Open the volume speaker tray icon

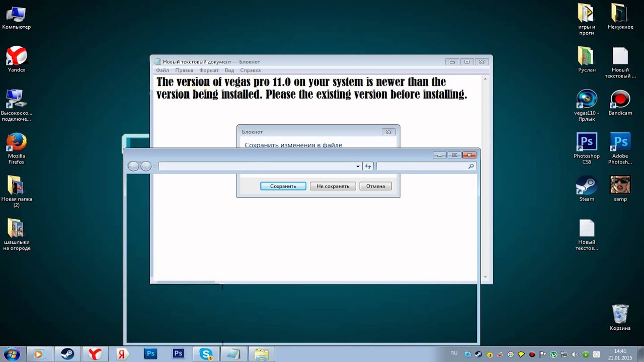point(575,354)
